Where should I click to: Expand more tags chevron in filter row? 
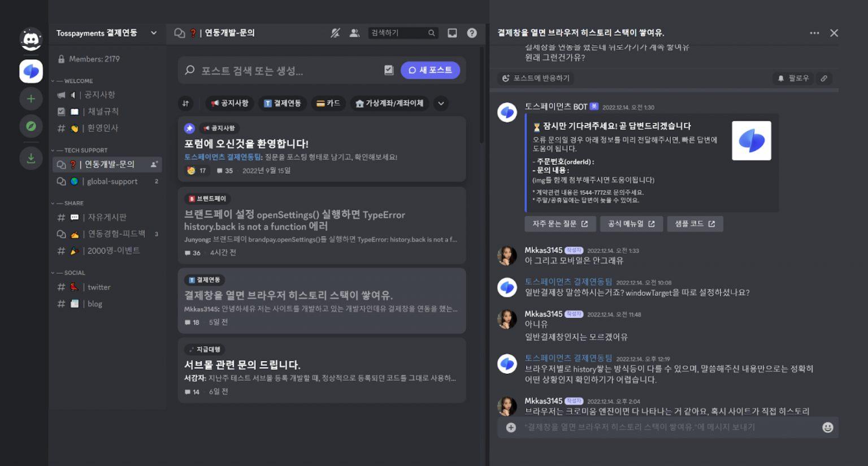[x=441, y=103]
